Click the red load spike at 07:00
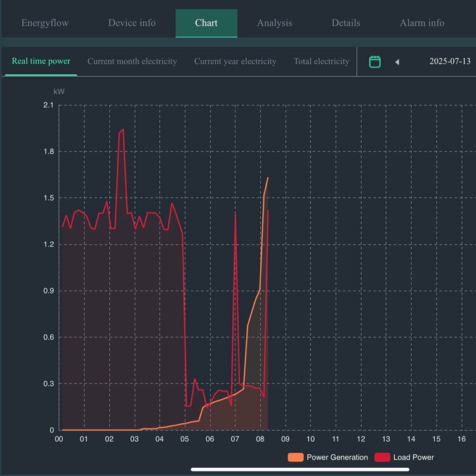 [x=235, y=215]
